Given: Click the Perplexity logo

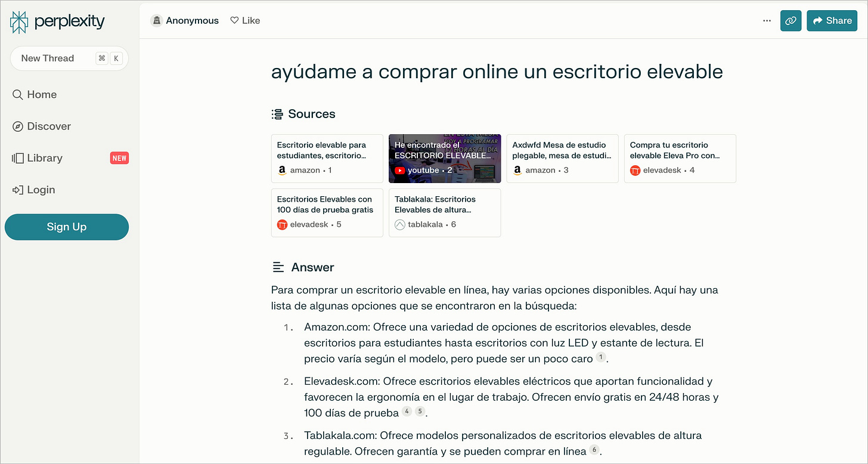Looking at the screenshot, I should (57, 22).
